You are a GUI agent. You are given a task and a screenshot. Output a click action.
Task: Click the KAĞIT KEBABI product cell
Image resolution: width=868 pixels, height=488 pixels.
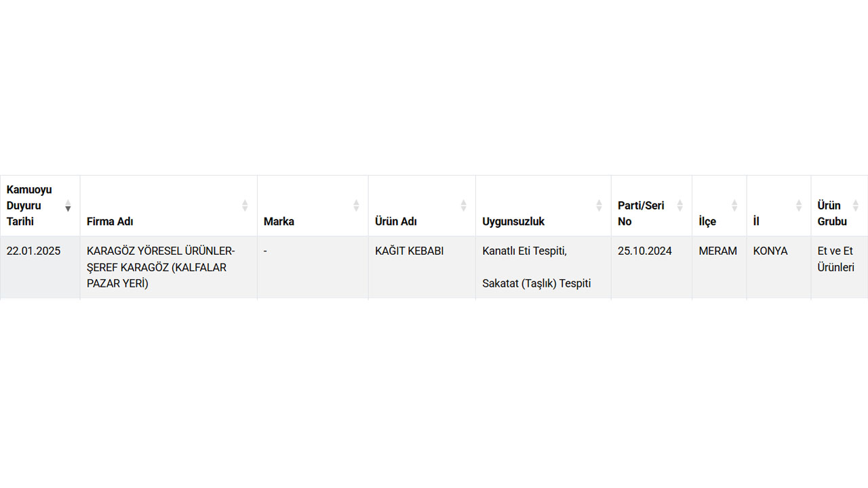click(409, 251)
